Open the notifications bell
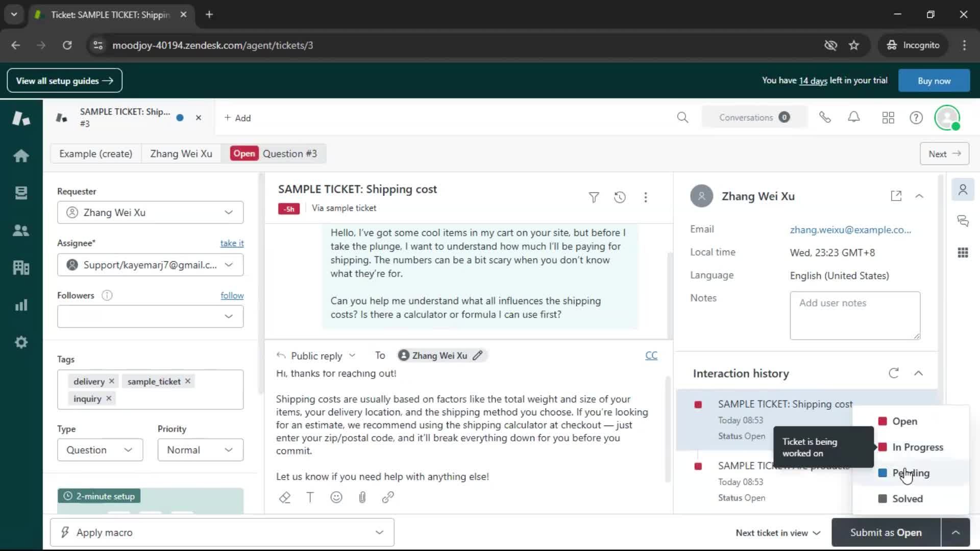Screen dimensions: 980x551 click(x=854, y=118)
